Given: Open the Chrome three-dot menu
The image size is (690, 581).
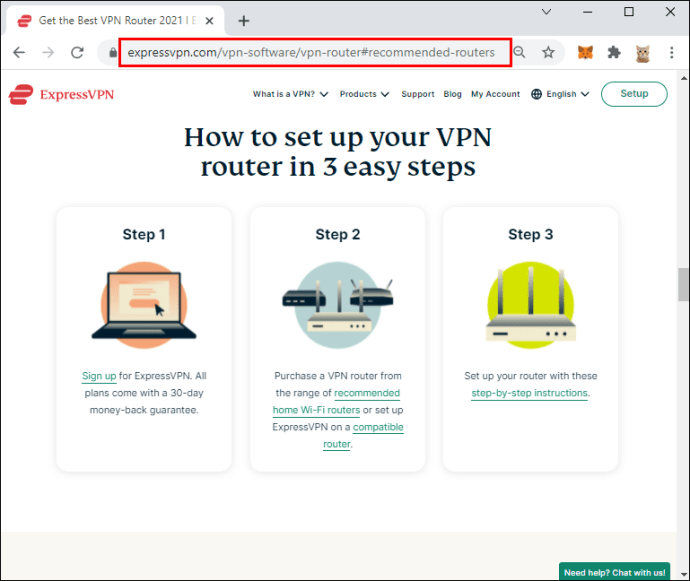Looking at the screenshot, I should click(672, 53).
